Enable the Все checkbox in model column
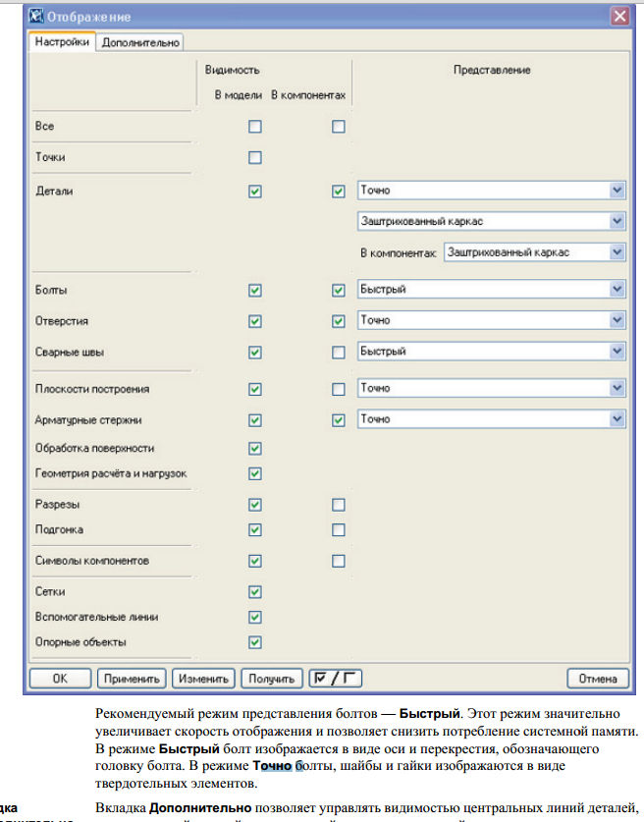Viewport: 644px width, 822px height. [255, 127]
